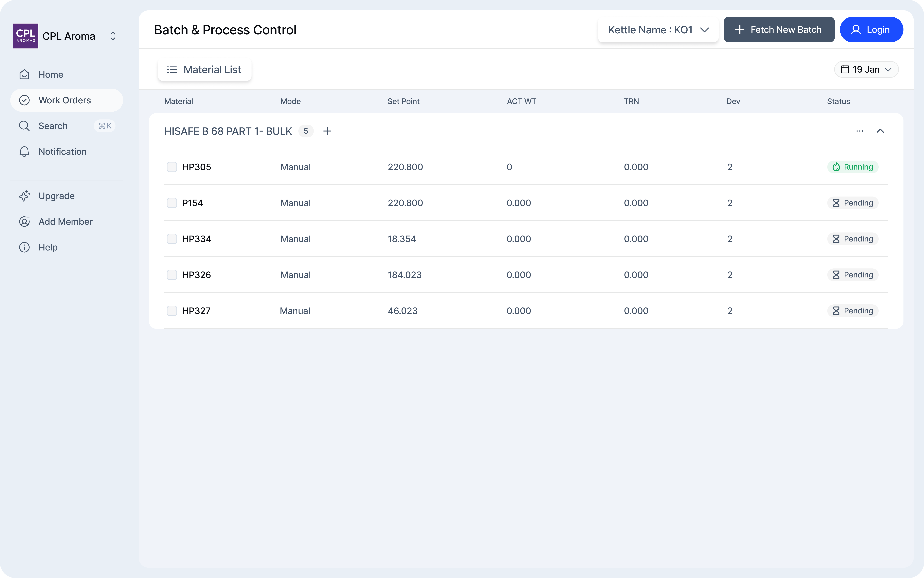The image size is (924, 578).
Task: Click the Login button
Action: click(871, 29)
